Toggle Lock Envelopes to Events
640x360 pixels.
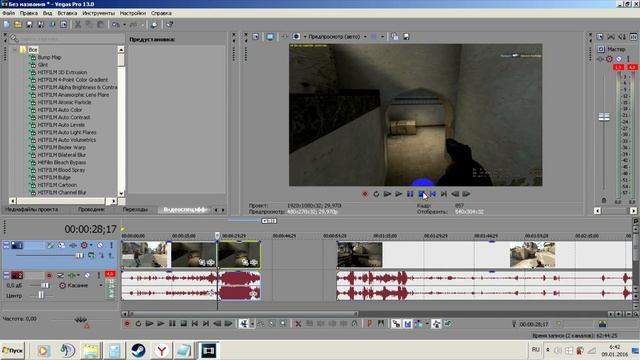pos(436,324)
